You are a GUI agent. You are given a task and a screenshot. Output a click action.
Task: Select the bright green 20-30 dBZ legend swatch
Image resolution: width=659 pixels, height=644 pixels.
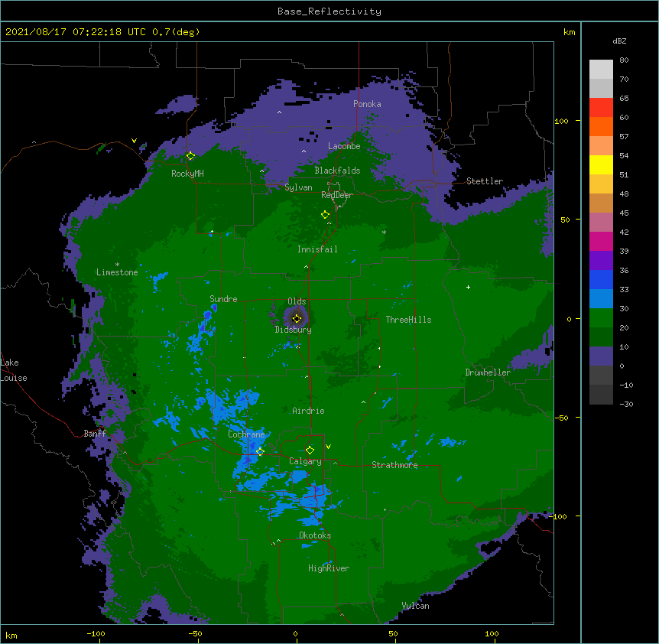click(x=601, y=318)
